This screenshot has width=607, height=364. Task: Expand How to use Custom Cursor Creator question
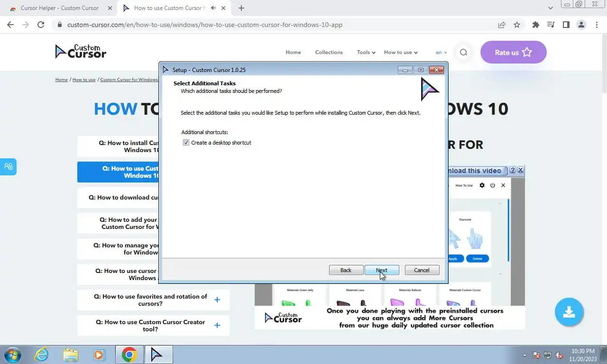[x=153, y=326]
